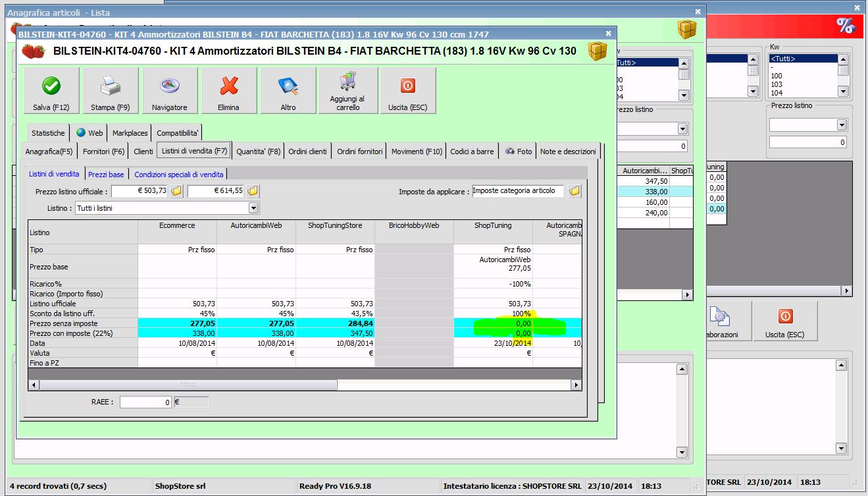Click the RAEE input field
The width and height of the screenshot is (868, 496).
[145, 402]
